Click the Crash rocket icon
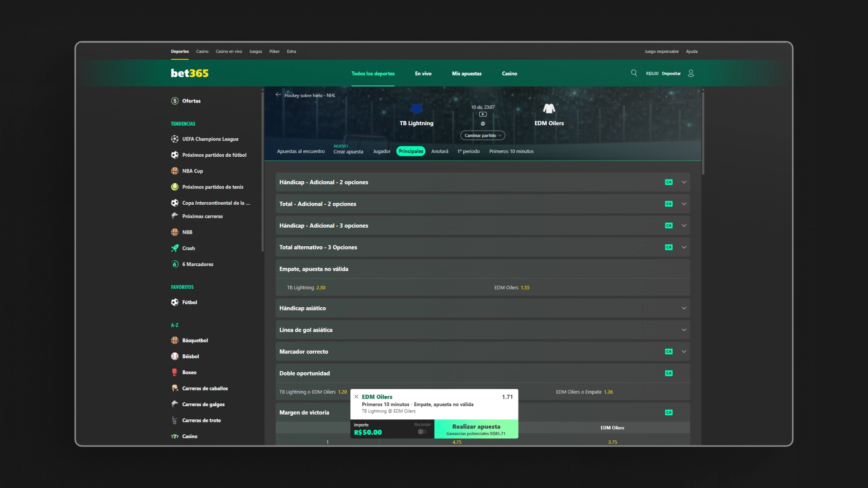Image resolution: width=868 pixels, height=488 pixels. pos(175,248)
